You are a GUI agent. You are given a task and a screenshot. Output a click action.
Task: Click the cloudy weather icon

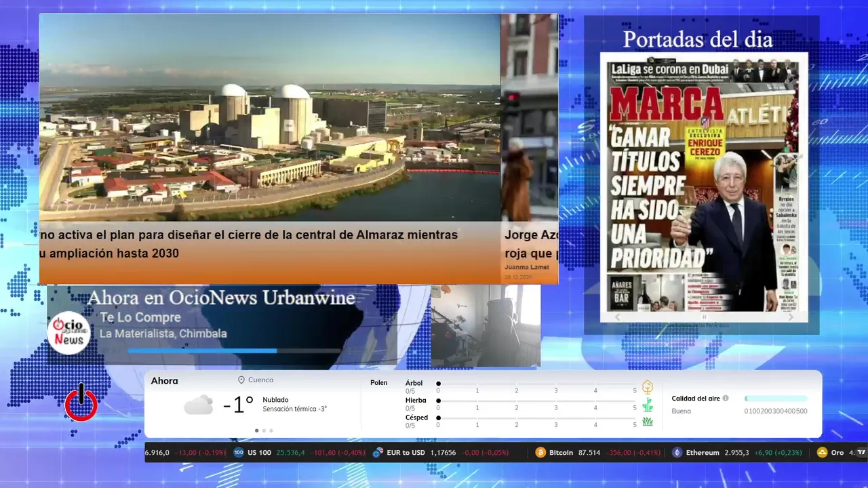click(x=199, y=405)
